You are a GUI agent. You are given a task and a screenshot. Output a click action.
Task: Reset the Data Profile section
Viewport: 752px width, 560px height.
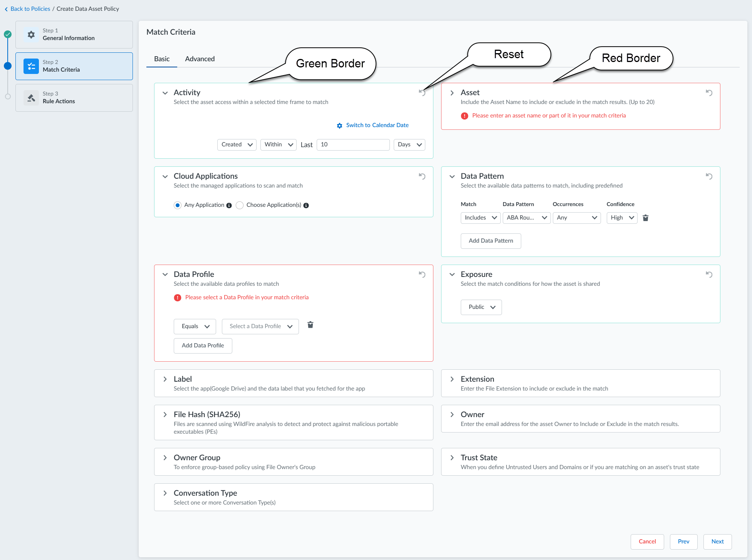(x=422, y=274)
